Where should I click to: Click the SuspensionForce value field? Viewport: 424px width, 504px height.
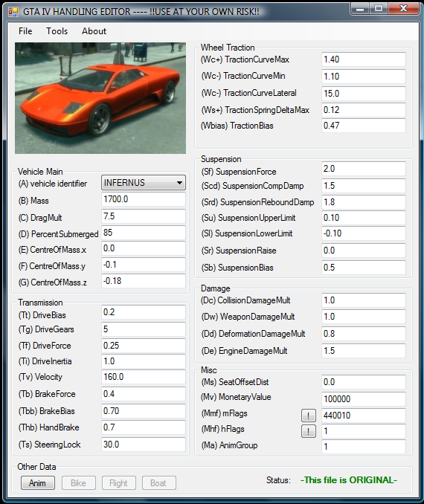pyautogui.click(x=364, y=169)
